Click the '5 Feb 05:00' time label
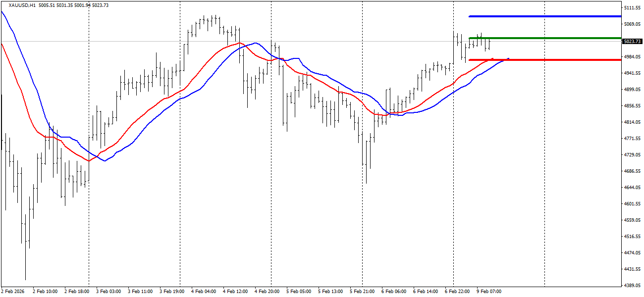The width and height of the screenshot is (644, 297). 299,292
